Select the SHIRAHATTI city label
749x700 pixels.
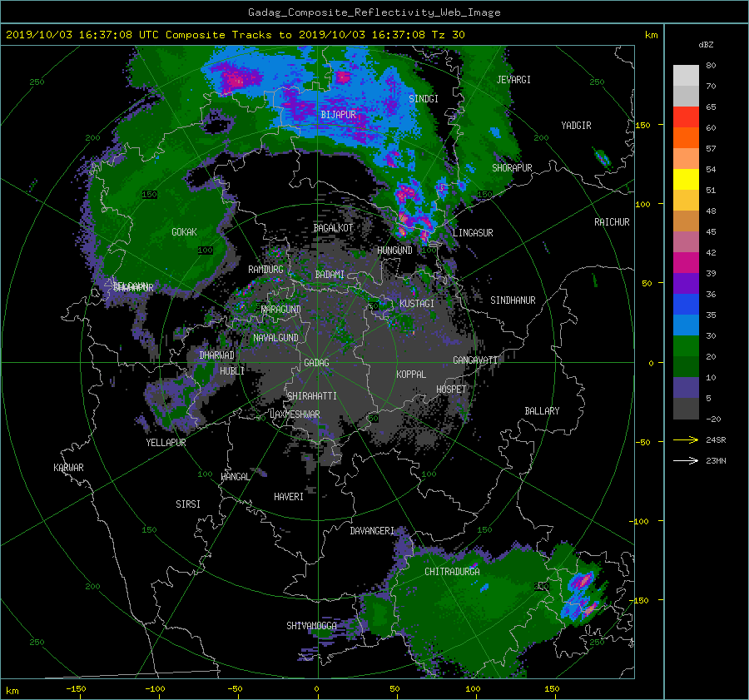(312, 396)
